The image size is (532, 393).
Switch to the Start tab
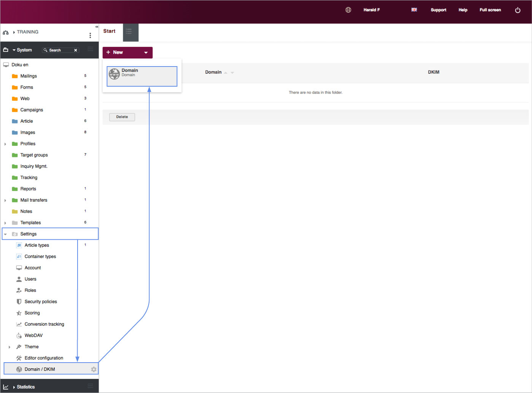[x=110, y=32]
